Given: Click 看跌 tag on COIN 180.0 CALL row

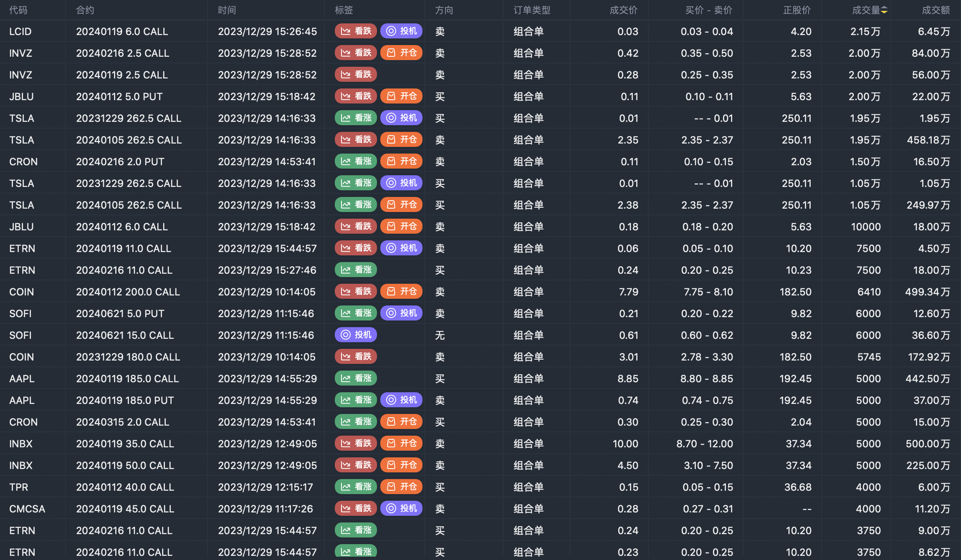Looking at the screenshot, I should (x=356, y=357).
